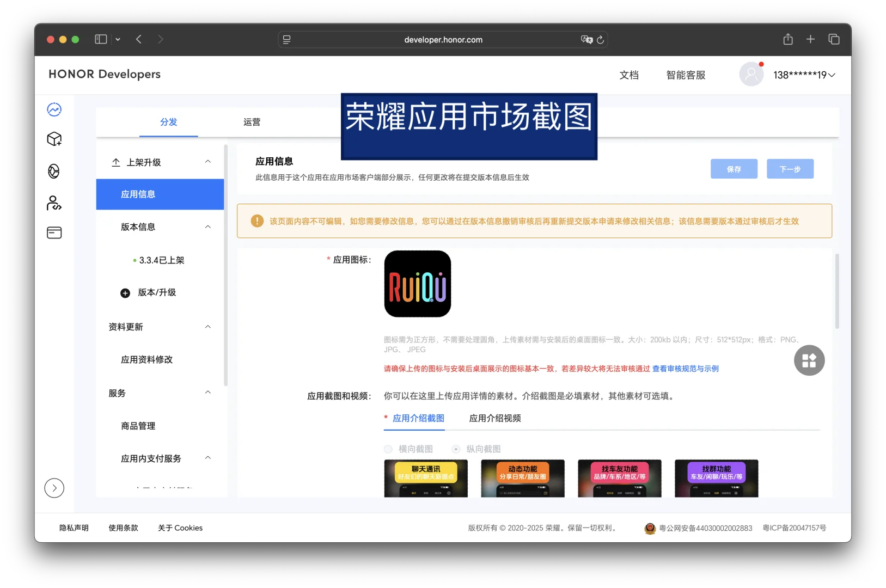This screenshot has height=588, width=886.
Task: Click the Safari share icon
Action: 788,39
